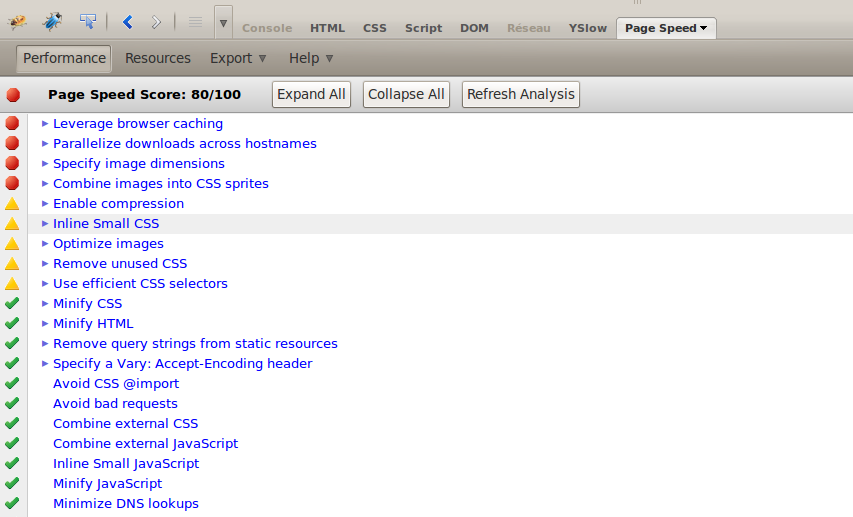Image resolution: width=853 pixels, height=517 pixels.
Task: Click yellow warning icon next to Enable compression
Action: click(x=12, y=204)
